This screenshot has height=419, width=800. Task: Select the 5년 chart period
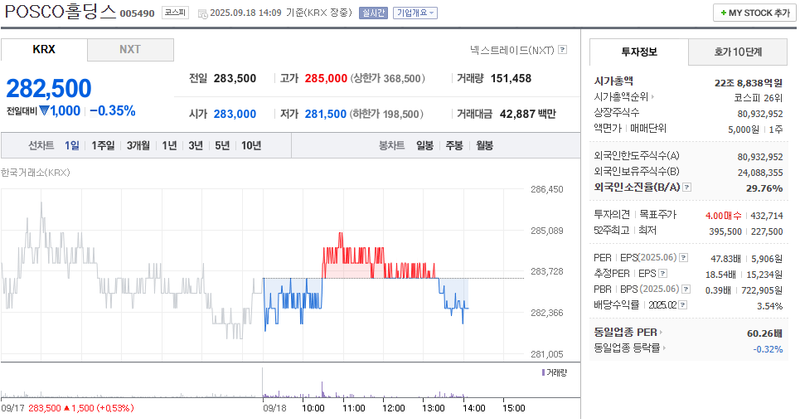(222, 146)
